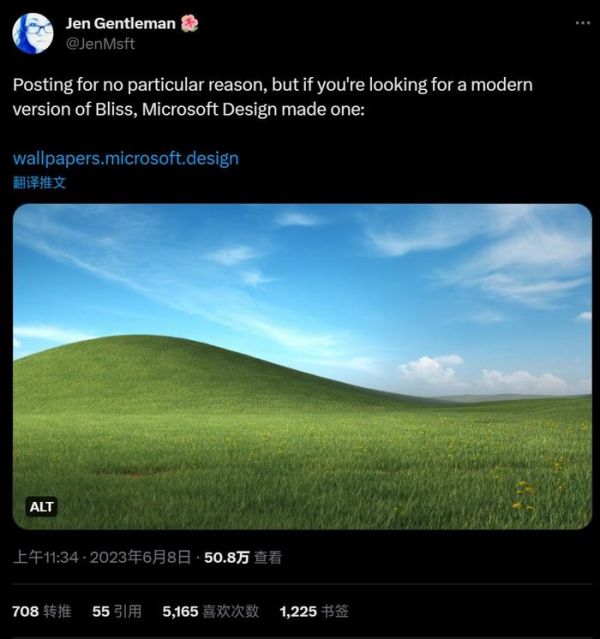
Task: Click the flower emoji beside the name
Action: tap(189, 22)
